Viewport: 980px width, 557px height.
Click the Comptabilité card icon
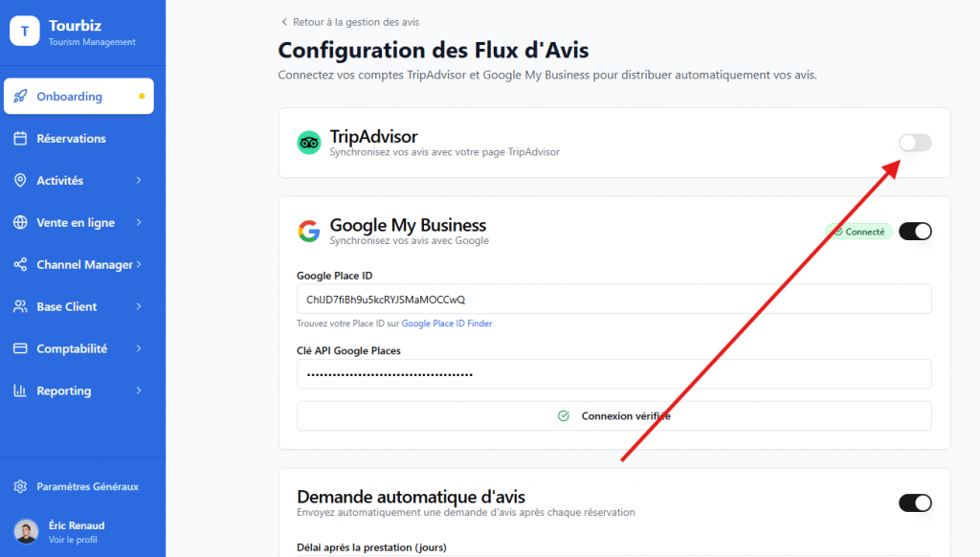pyautogui.click(x=20, y=349)
